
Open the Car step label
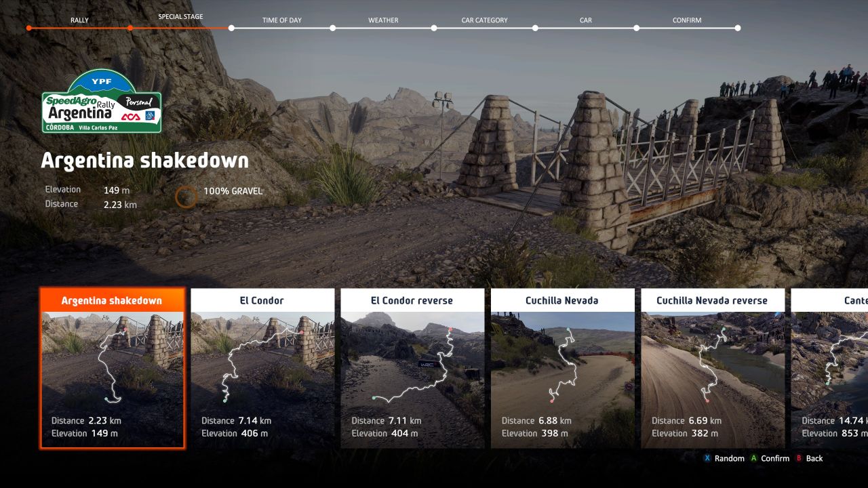tap(585, 20)
